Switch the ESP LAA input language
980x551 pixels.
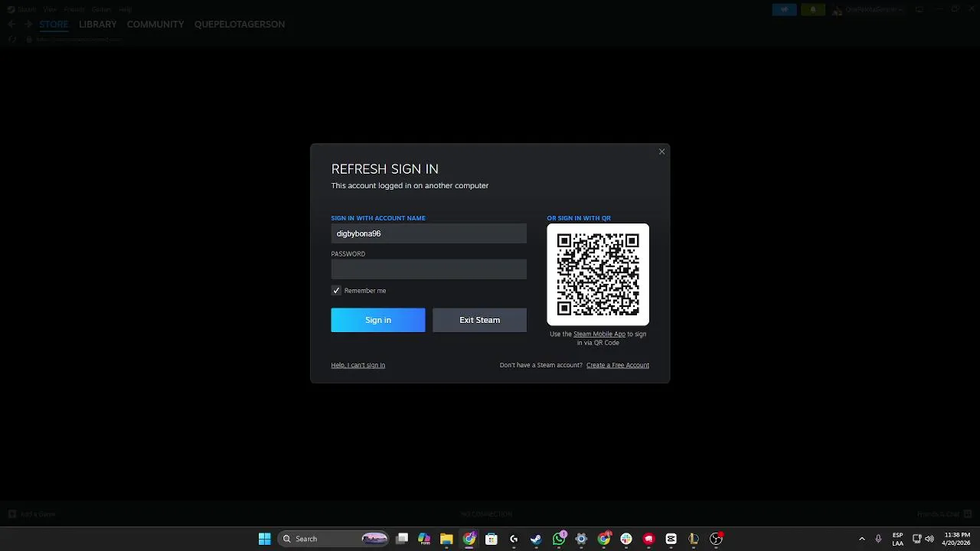(x=897, y=539)
